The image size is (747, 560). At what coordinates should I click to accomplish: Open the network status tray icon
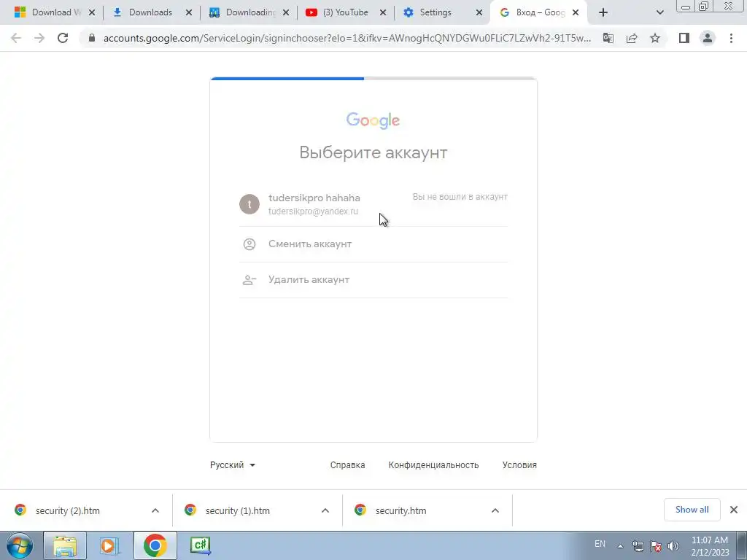(x=638, y=546)
